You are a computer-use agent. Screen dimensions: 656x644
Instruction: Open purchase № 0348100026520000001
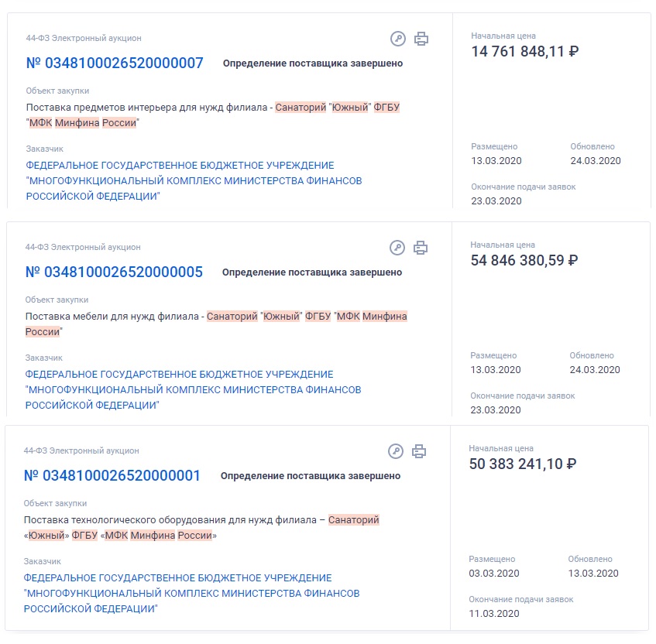click(x=112, y=475)
